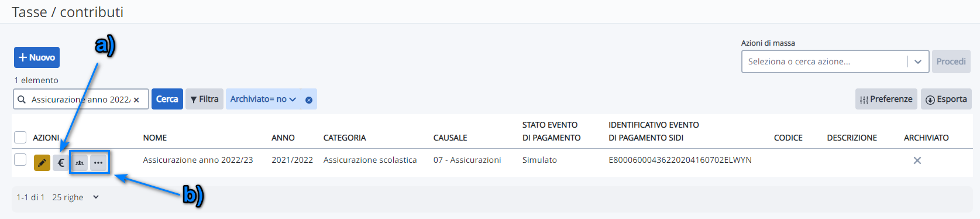Image resolution: width=980 pixels, height=219 pixels.
Task: Click the people group icon in actions
Action: (80, 163)
